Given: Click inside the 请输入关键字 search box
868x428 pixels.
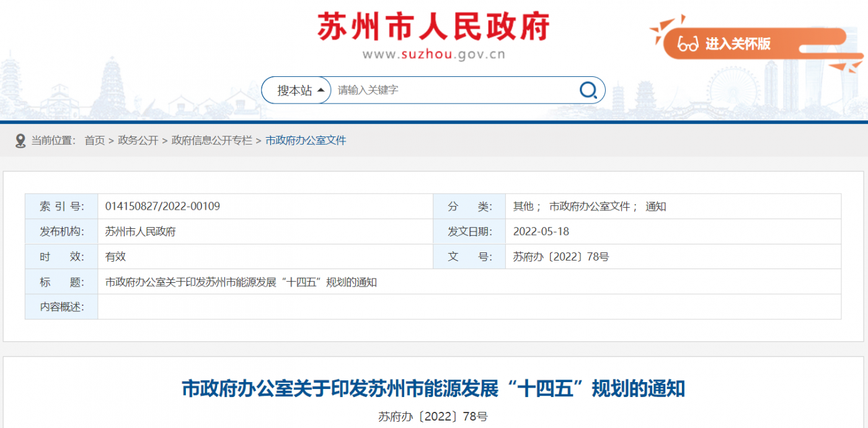Looking at the screenshot, I should pos(434,89).
